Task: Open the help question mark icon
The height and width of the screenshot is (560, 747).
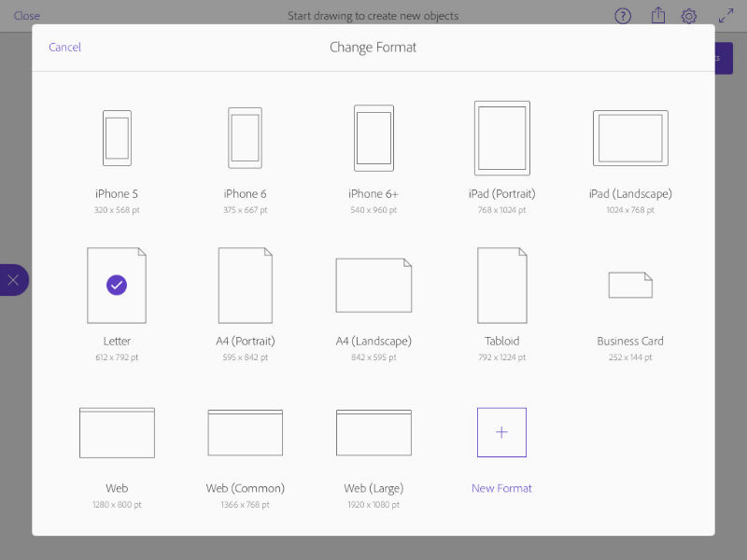Action: 623,16
